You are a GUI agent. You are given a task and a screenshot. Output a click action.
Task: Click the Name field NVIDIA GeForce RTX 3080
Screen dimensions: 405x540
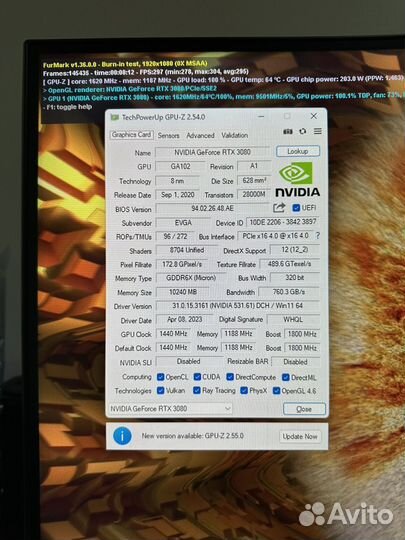(212, 152)
